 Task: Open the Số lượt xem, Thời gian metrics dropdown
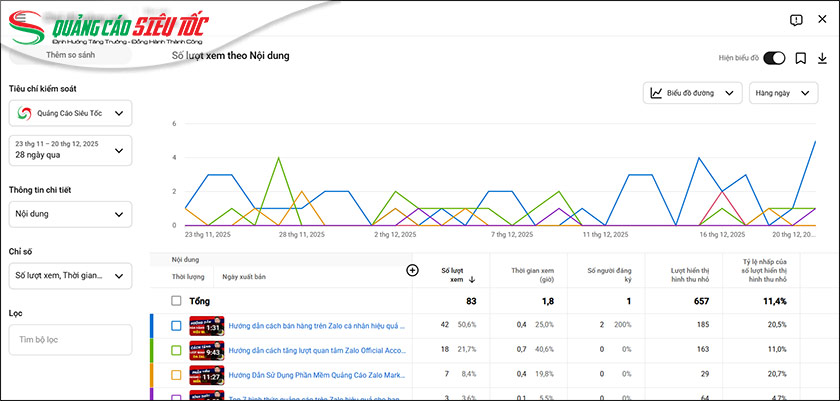(70, 275)
